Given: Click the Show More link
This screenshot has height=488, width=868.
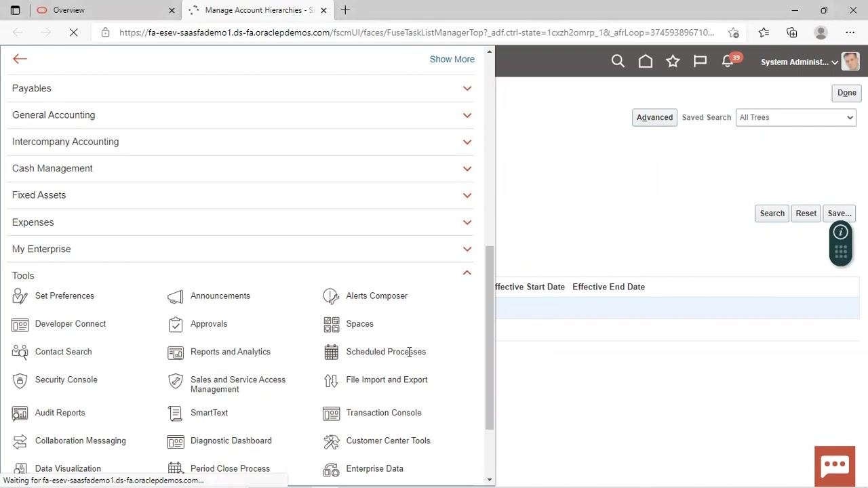Looking at the screenshot, I should tap(452, 60).
